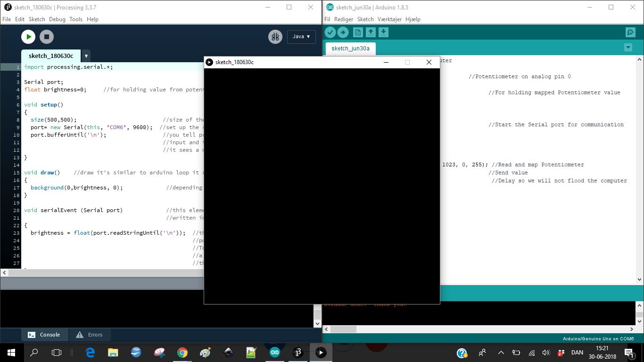Switch to running sketch via taskbar play icon

click(x=321, y=353)
